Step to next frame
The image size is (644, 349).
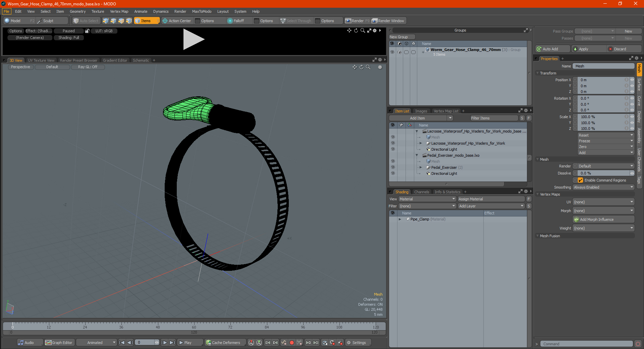pos(164,343)
